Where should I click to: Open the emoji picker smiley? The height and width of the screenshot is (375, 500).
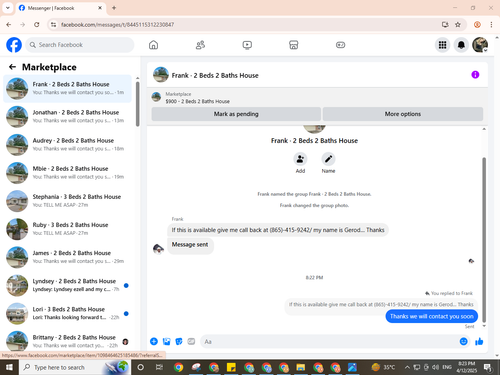(x=464, y=341)
